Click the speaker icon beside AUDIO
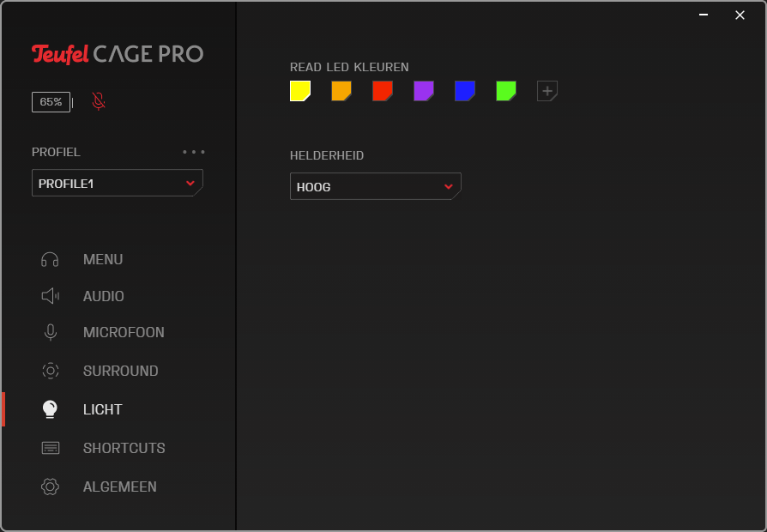Screen dimensions: 767x532 pos(50,296)
